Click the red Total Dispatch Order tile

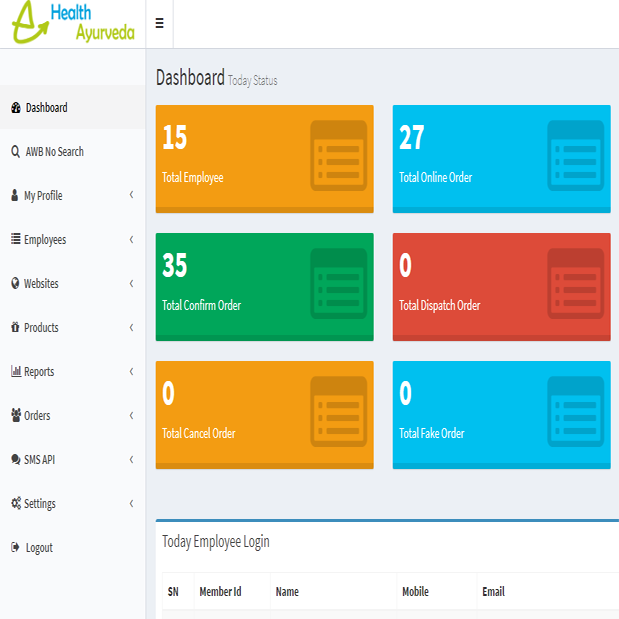tap(501, 286)
